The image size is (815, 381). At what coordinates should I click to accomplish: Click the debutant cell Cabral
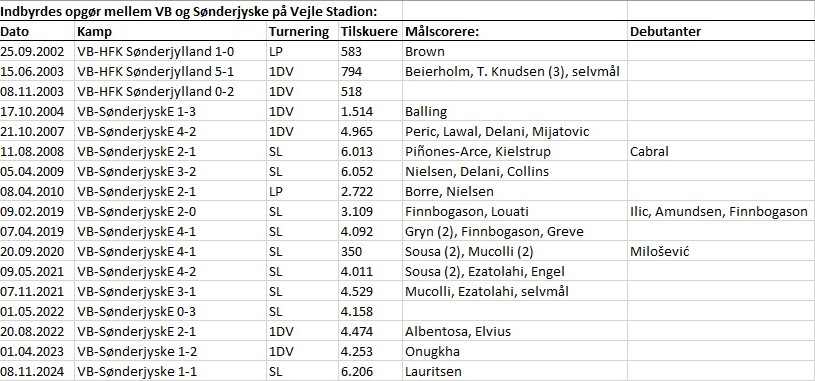pos(721,151)
